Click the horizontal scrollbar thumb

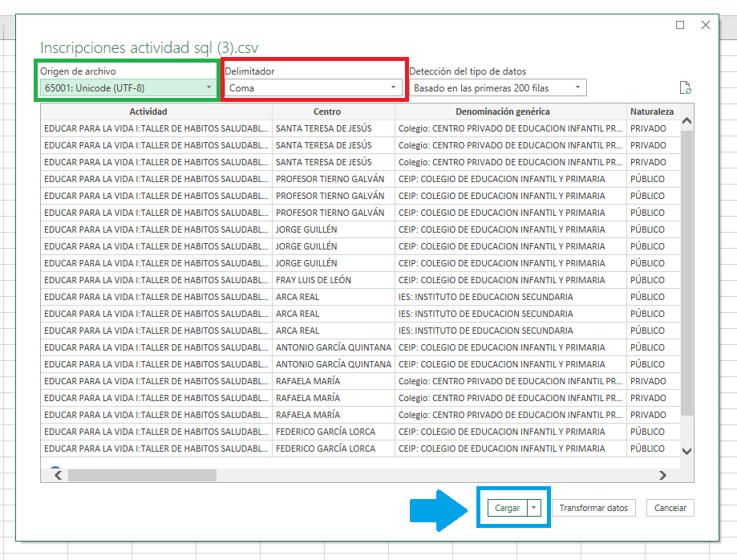(x=142, y=476)
